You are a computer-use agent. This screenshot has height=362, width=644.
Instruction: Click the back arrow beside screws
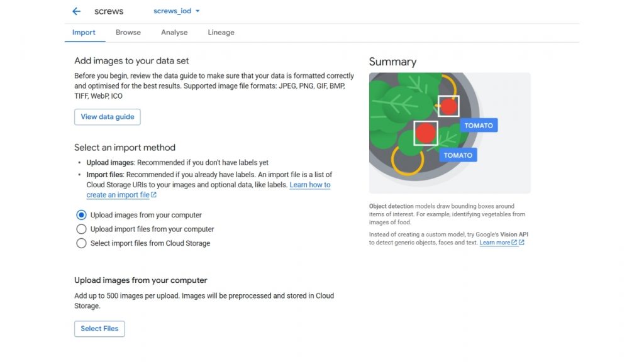[77, 11]
